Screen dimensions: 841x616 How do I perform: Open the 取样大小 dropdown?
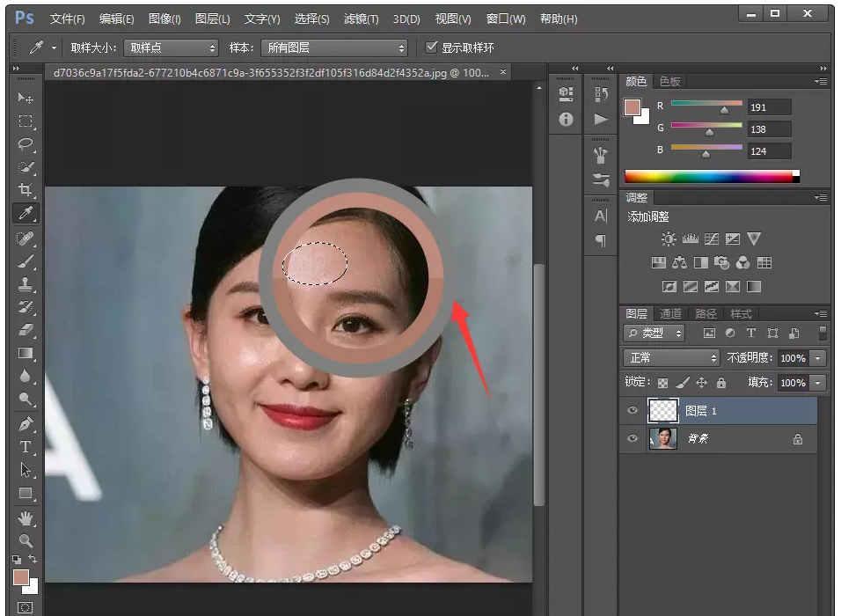coord(171,48)
